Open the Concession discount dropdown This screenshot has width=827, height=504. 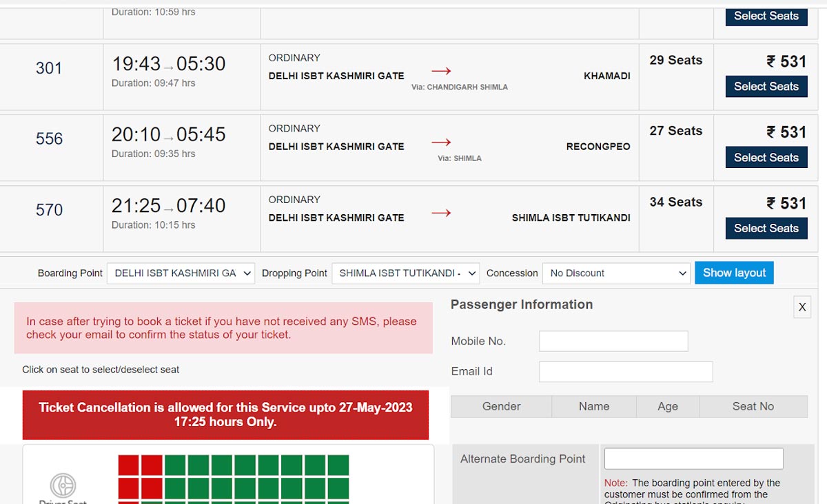(616, 273)
